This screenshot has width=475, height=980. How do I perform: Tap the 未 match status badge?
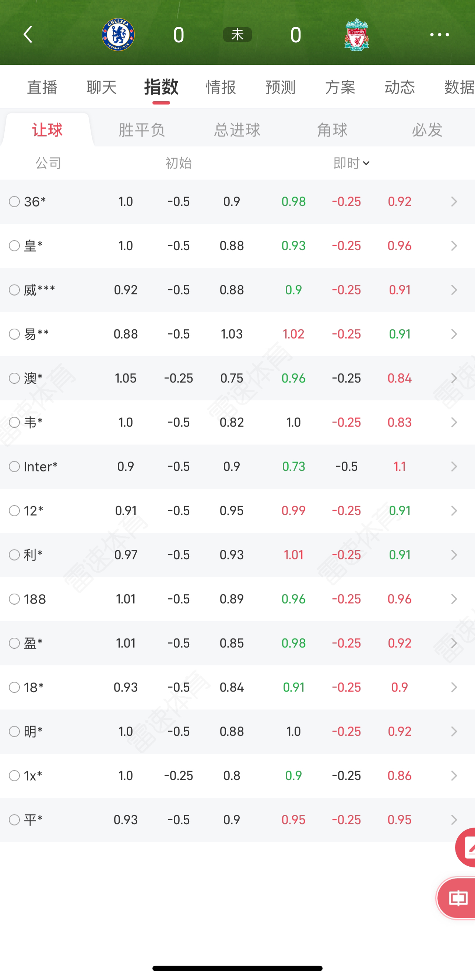click(237, 35)
